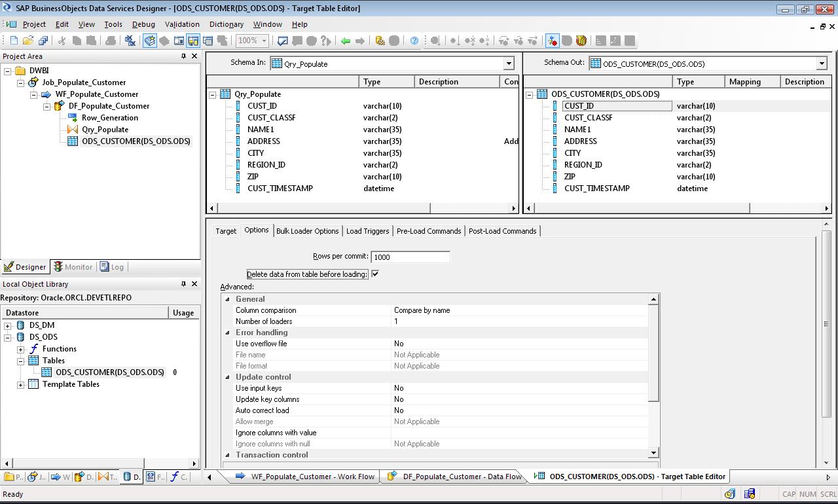Image resolution: width=838 pixels, height=504 pixels.
Task: Select Qry_Populate in the project tree
Action: pos(105,130)
